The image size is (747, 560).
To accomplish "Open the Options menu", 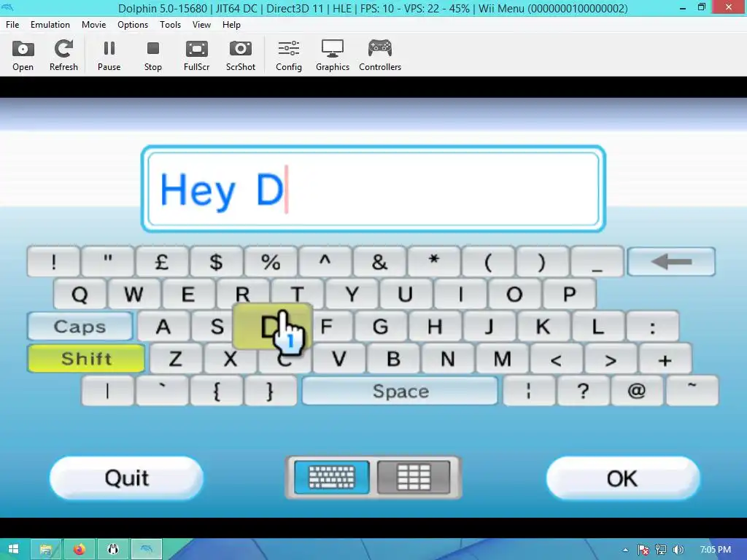I will coord(133,25).
